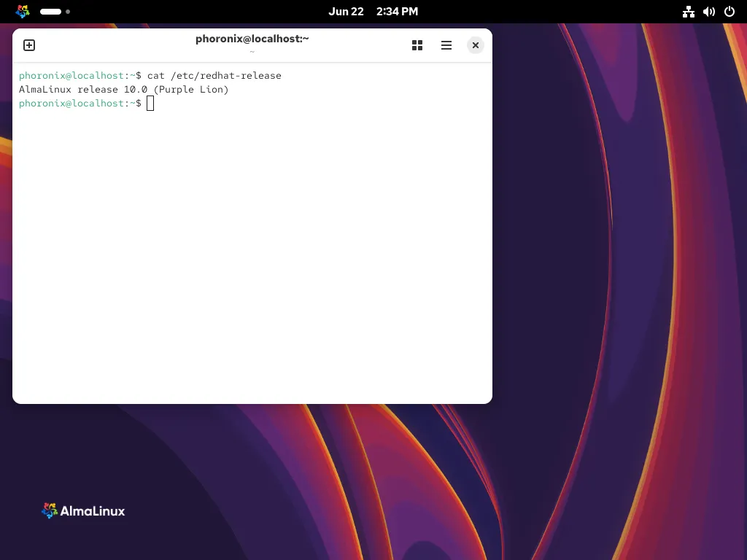747x560 pixels.
Task: Click the AlmaLinux desktop logo watermark
Action: [x=83, y=511]
